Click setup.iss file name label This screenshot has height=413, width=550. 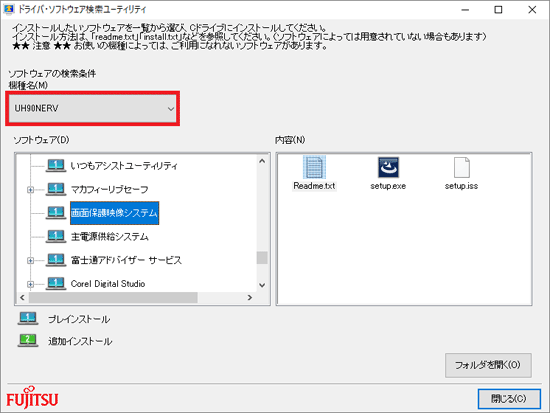coord(461,186)
